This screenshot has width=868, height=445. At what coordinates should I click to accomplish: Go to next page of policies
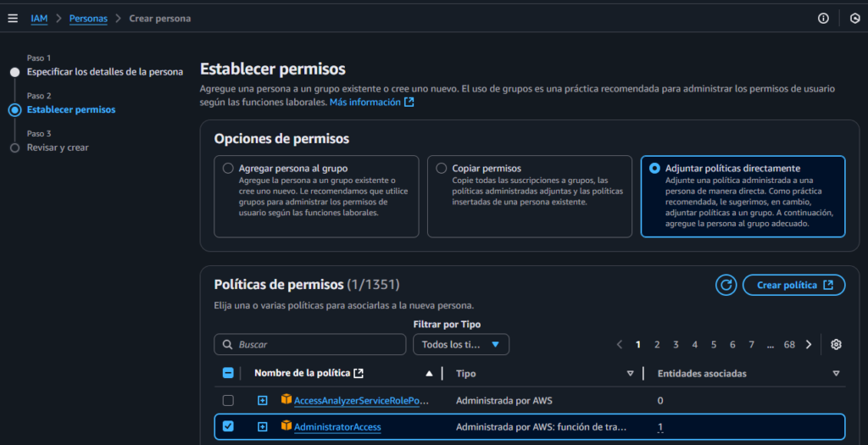point(808,344)
